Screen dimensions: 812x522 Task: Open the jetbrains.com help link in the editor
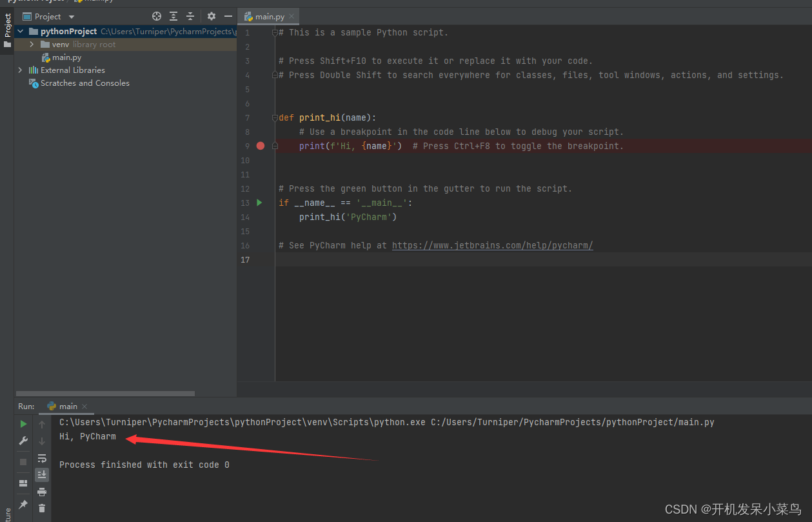point(492,245)
